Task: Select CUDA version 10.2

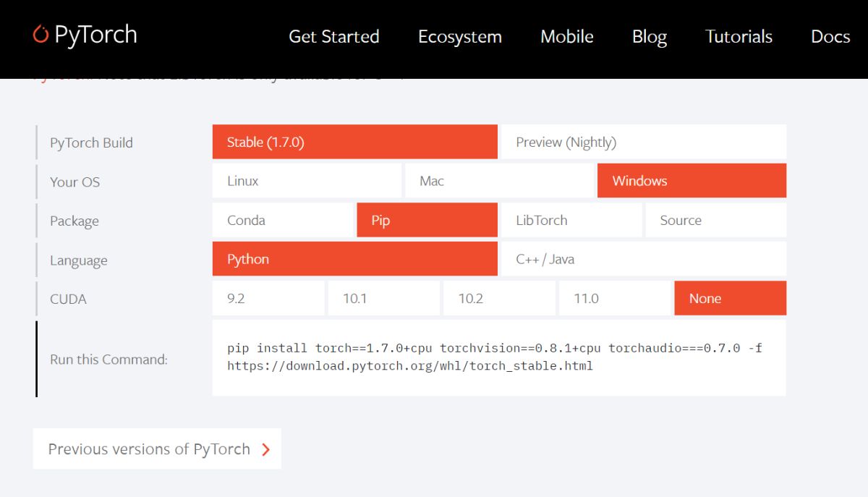Action: click(499, 298)
